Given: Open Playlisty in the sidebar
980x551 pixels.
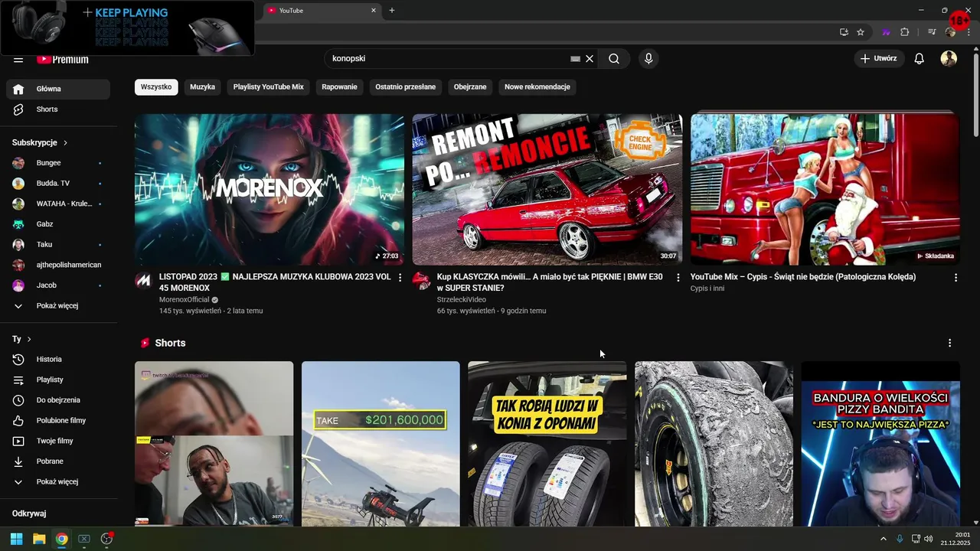Looking at the screenshot, I should tap(58, 380).
